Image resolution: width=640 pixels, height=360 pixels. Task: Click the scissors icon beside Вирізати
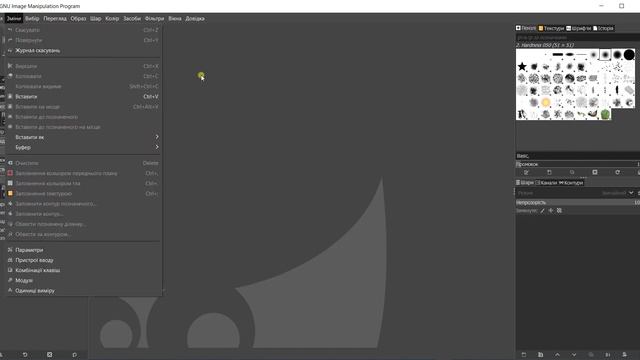[10, 66]
